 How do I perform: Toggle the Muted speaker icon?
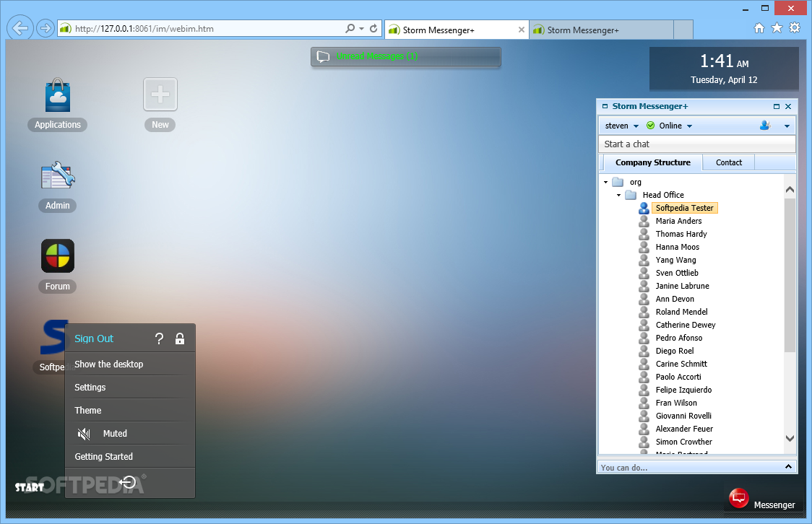(83, 434)
